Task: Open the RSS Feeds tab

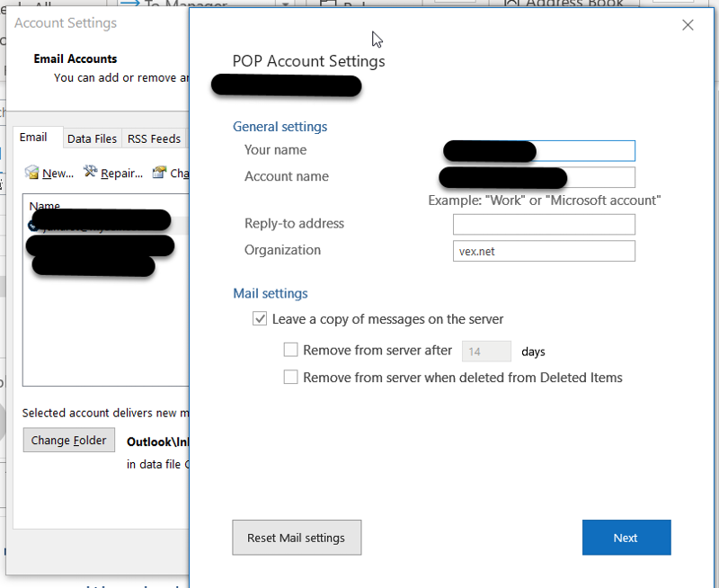Action: click(x=154, y=138)
